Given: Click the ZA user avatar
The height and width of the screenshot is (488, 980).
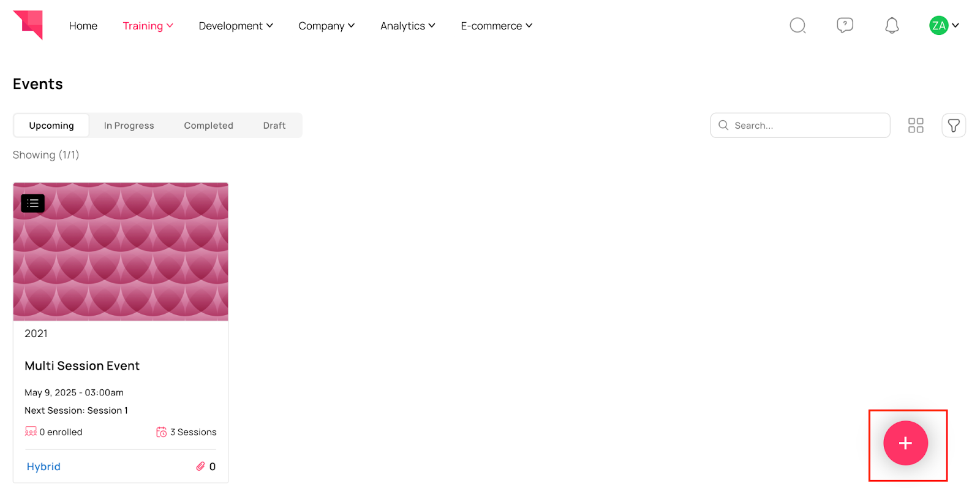Looking at the screenshot, I should coord(938,25).
